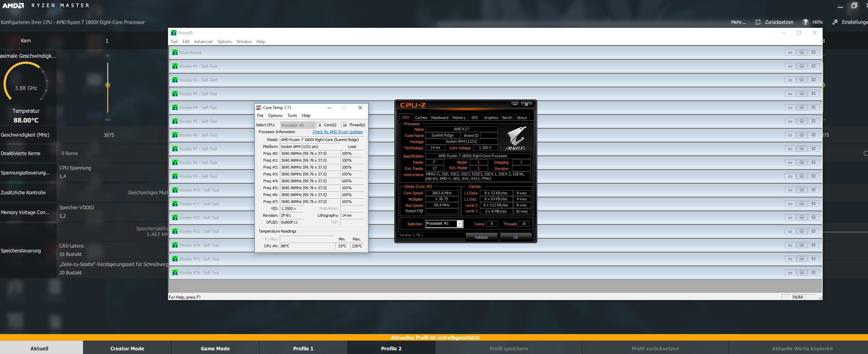Switch to the About tab in CPU-Z

(522, 118)
